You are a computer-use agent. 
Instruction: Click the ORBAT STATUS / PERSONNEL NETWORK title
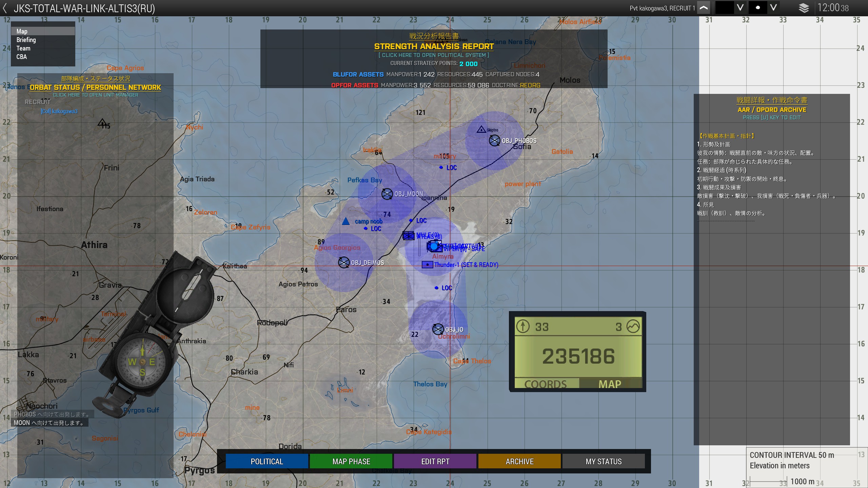pyautogui.click(x=95, y=87)
